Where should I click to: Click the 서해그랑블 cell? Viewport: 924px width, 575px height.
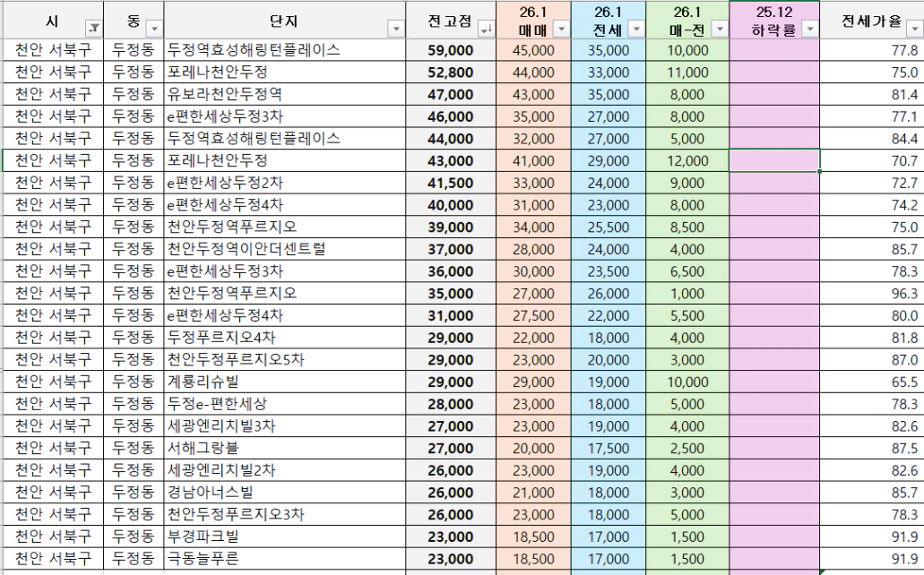[x=285, y=448]
